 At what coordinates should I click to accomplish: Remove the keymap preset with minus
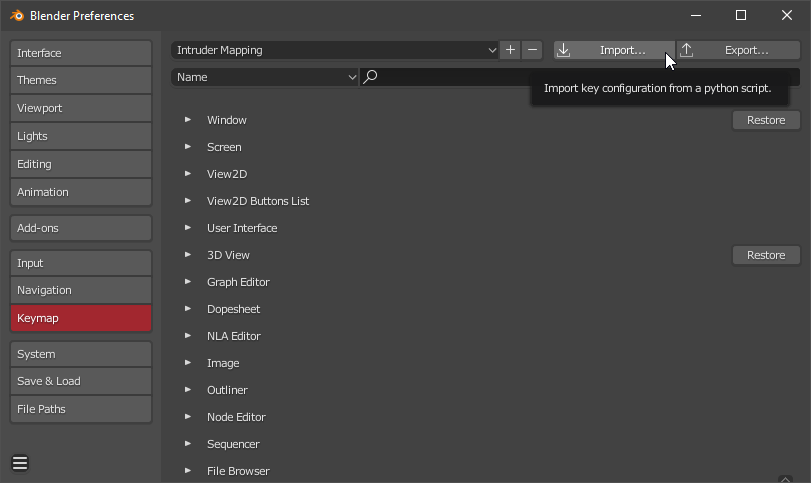click(532, 50)
